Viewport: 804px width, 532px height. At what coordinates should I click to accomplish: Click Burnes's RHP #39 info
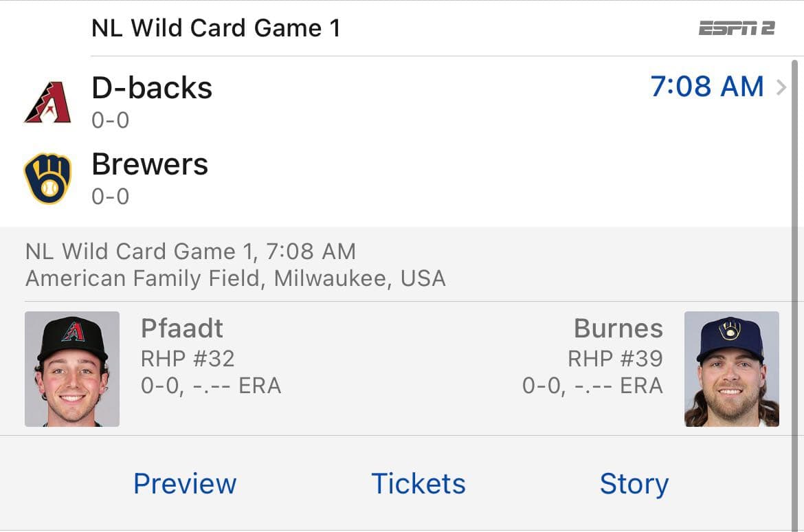(615, 358)
